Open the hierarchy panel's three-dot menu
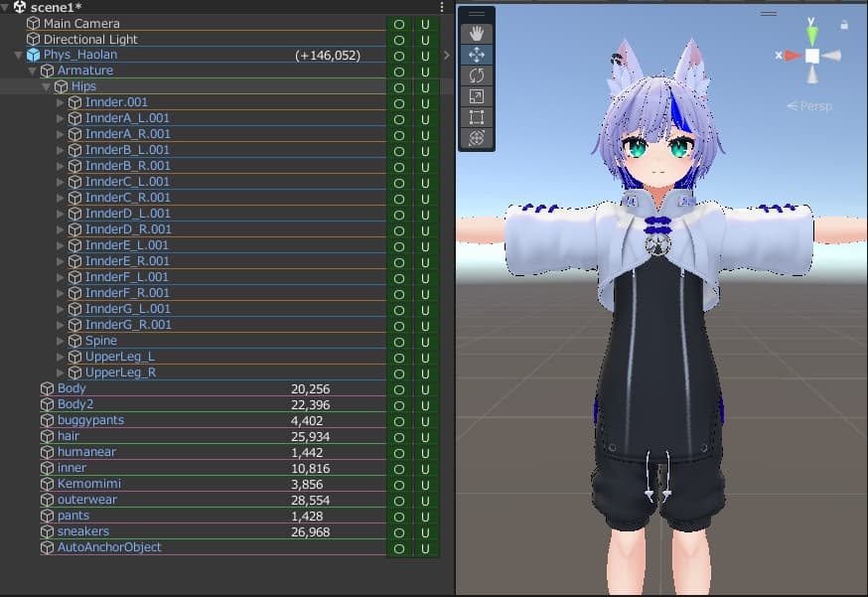 tap(441, 7)
